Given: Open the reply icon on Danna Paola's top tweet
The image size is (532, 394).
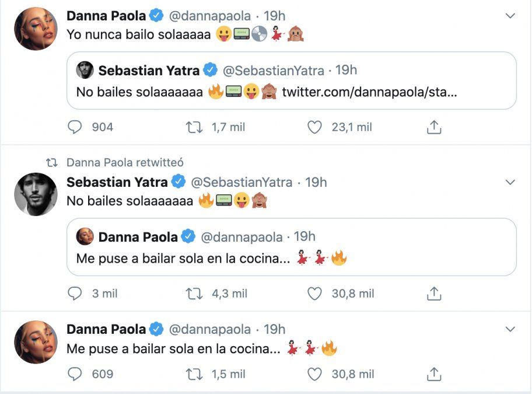Looking at the screenshot, I should click(x=75, y=127).
